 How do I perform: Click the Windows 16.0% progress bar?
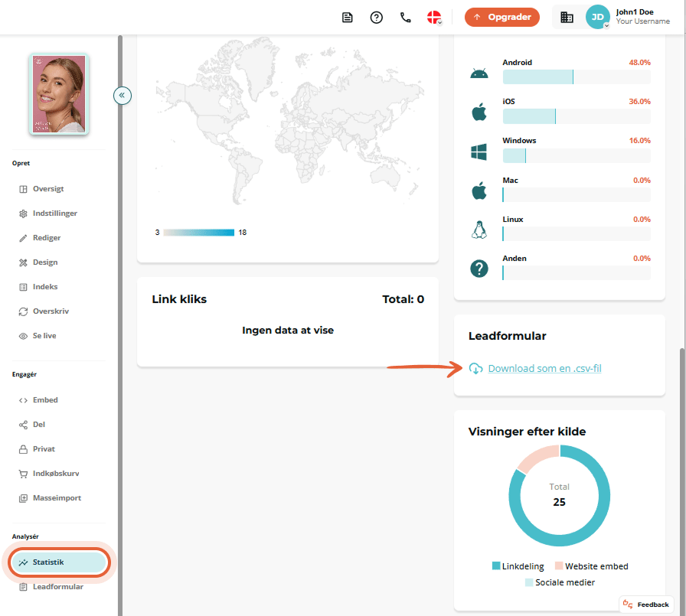click(x=577, y=155)
